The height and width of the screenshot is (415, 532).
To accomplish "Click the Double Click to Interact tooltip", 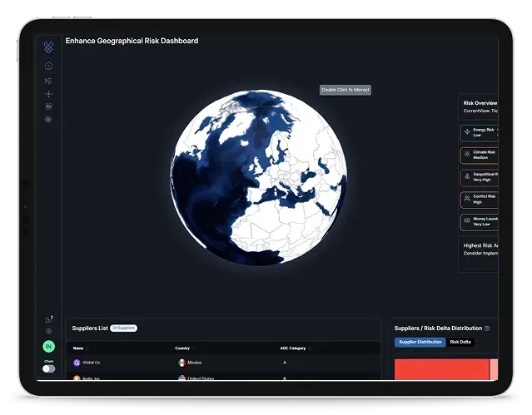I will [345, 90].
